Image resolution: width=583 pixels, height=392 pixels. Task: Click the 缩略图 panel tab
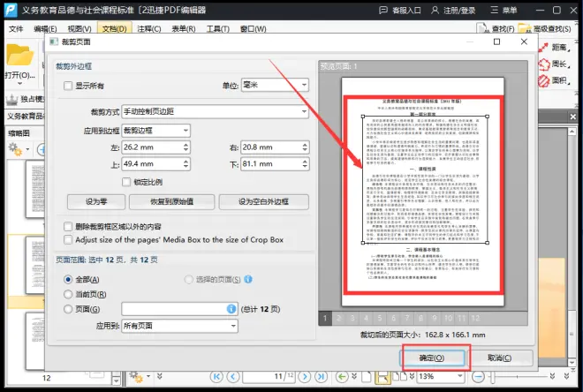pyautogui.click(x=19, y=133)
